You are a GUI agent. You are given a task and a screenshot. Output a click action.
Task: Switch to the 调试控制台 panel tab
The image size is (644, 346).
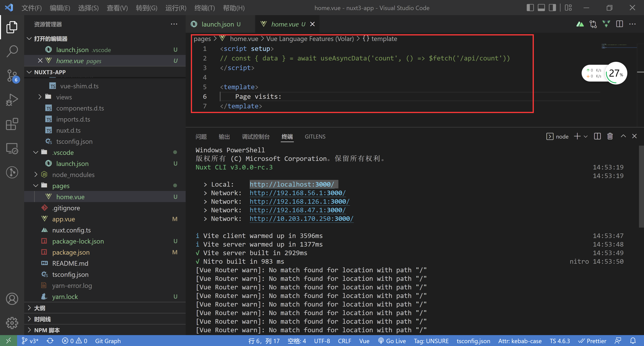(x=255, y=136)
